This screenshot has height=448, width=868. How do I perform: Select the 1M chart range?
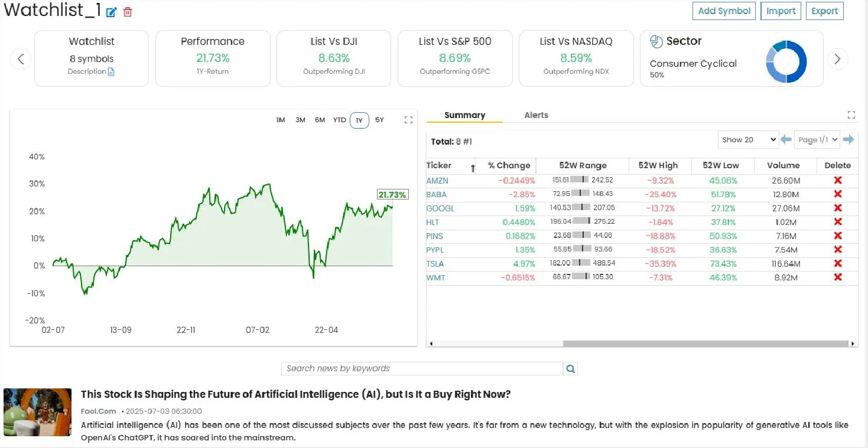coord(280,120)
